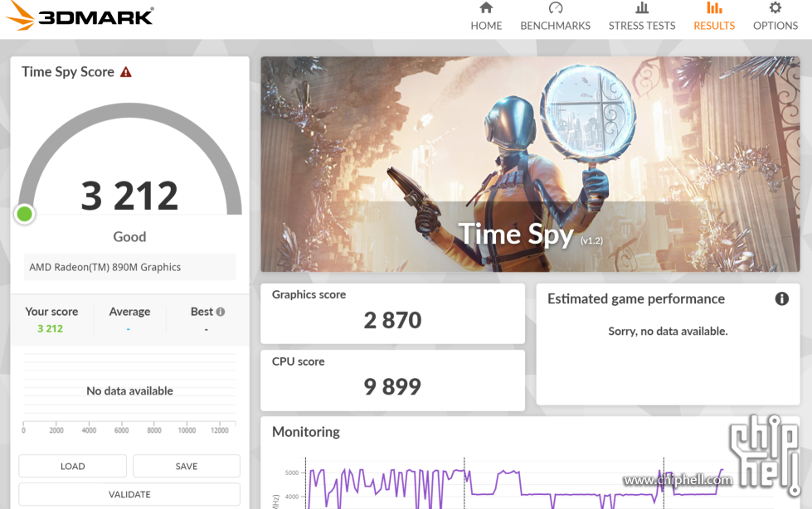Click the Options gear icon

775,7
